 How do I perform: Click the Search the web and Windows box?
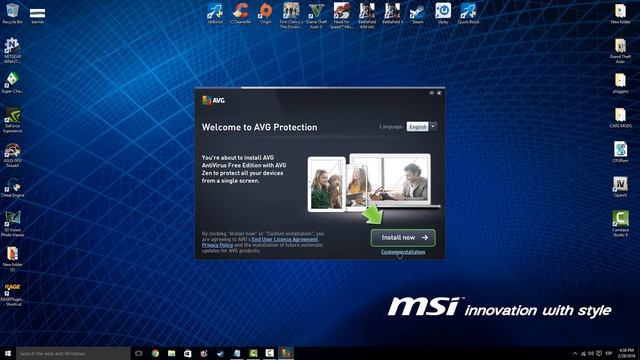pos(73,353)
